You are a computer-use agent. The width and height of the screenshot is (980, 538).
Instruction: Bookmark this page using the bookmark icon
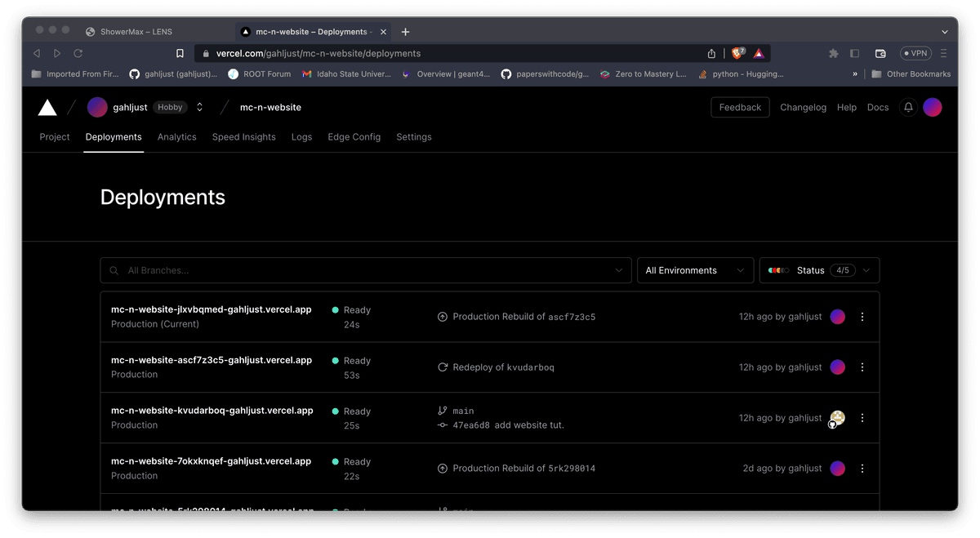[180, 53]
